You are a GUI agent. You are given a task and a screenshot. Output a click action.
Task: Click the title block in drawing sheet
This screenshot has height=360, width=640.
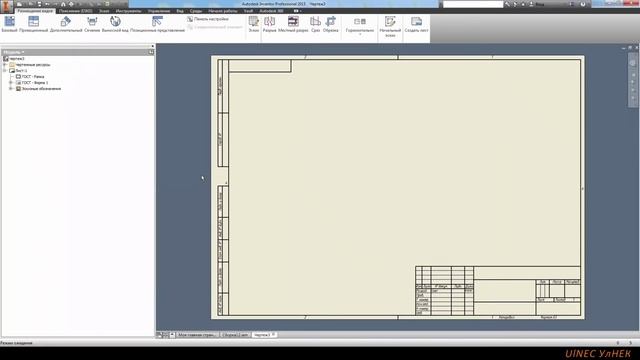tap(498, 291)
